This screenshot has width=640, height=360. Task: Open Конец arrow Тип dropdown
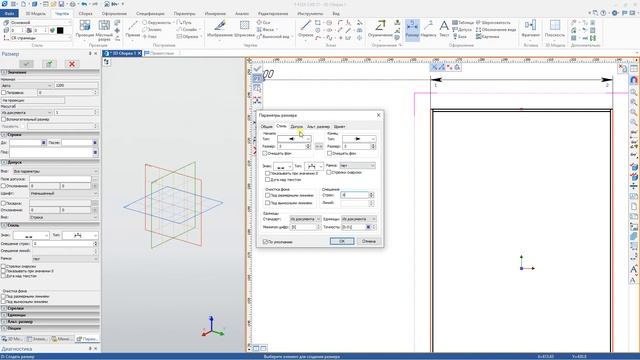pos(358,139)
